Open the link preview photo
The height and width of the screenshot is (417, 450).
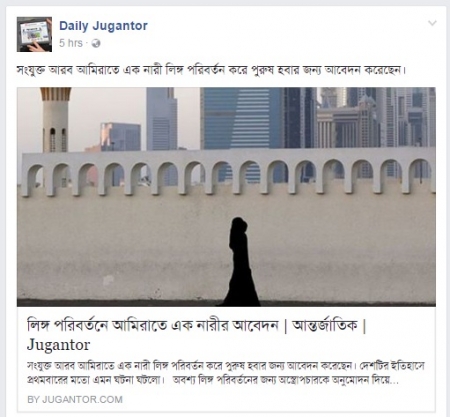coord(226,197)
